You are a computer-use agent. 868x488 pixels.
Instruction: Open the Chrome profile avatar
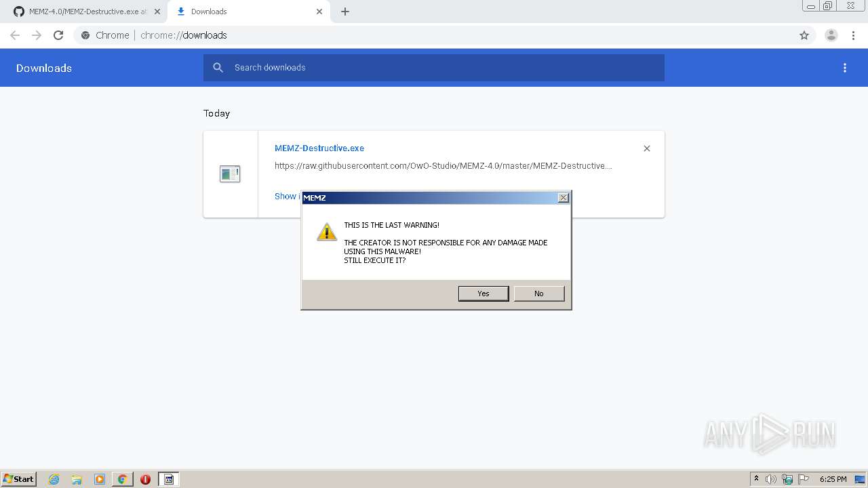(831, 35)
